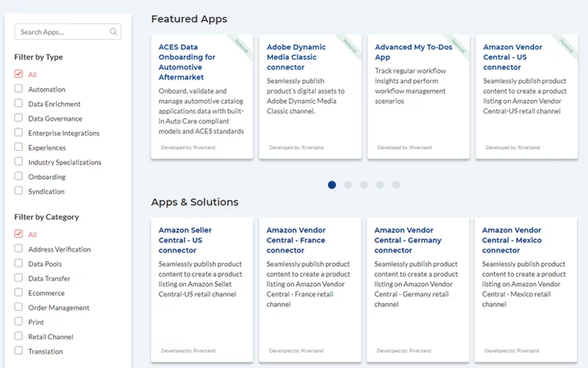Click Developed by Riversand on Adobe card
Viewport: 588px width, 368px height.
296,148
